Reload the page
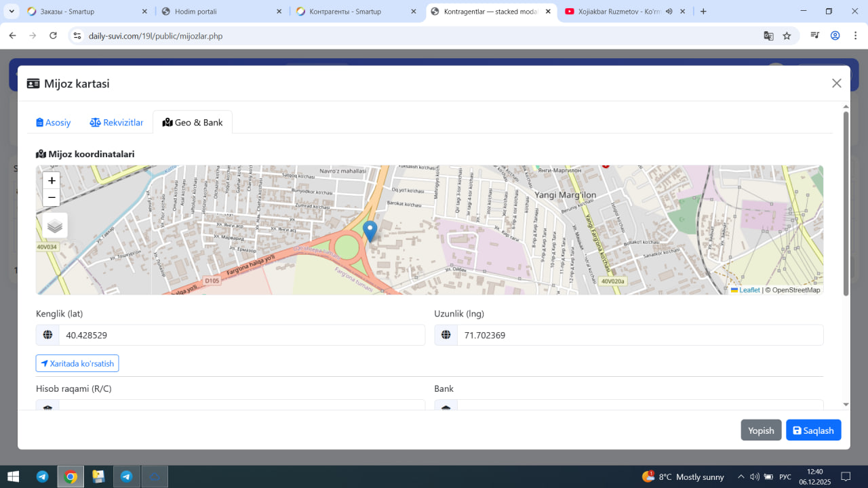This screenshot has width=868, height=488. tap(53, 36)
